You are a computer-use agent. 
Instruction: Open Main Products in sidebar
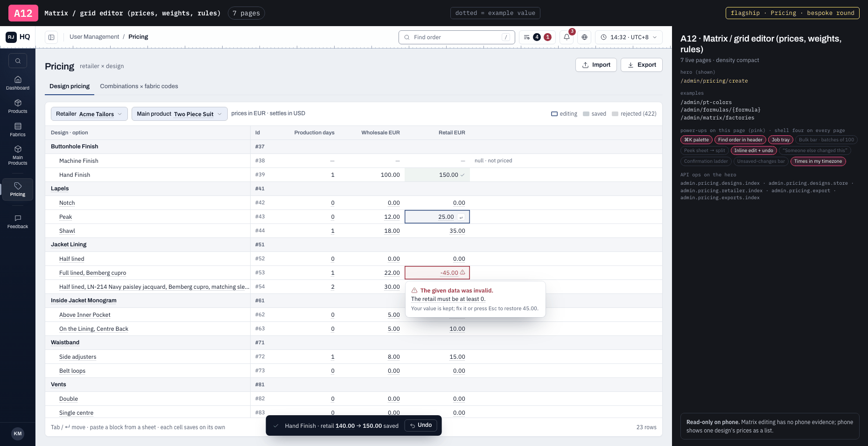[18, 155]
